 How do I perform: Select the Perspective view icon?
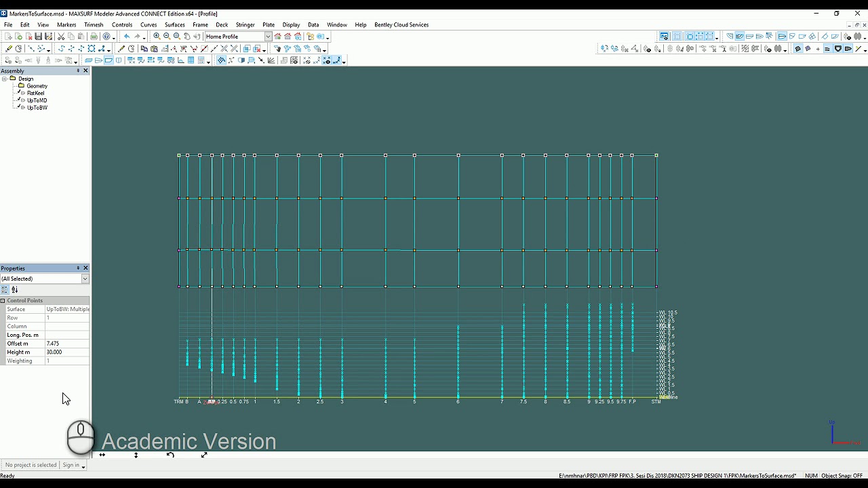pyautogui.click(x=88, y=60)
